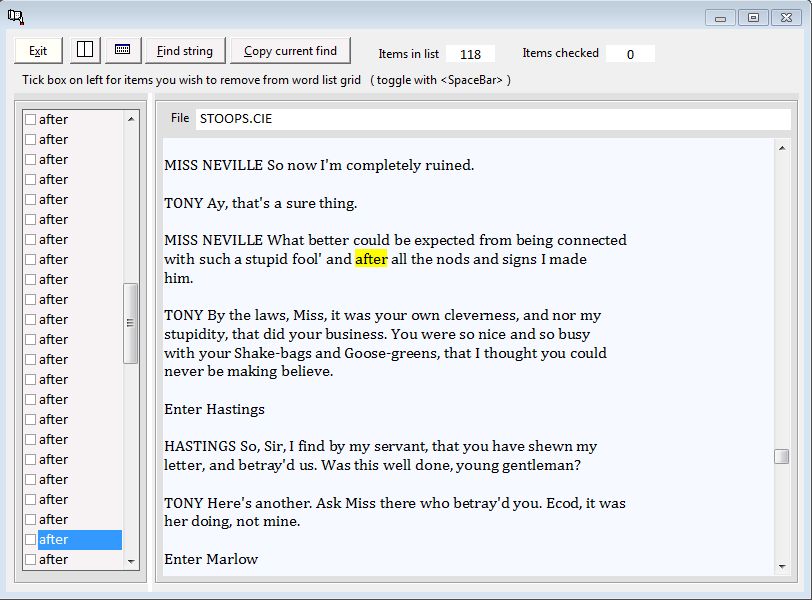
Task: Click the word list's scroll-down arrow
Action: click(131, 561)
